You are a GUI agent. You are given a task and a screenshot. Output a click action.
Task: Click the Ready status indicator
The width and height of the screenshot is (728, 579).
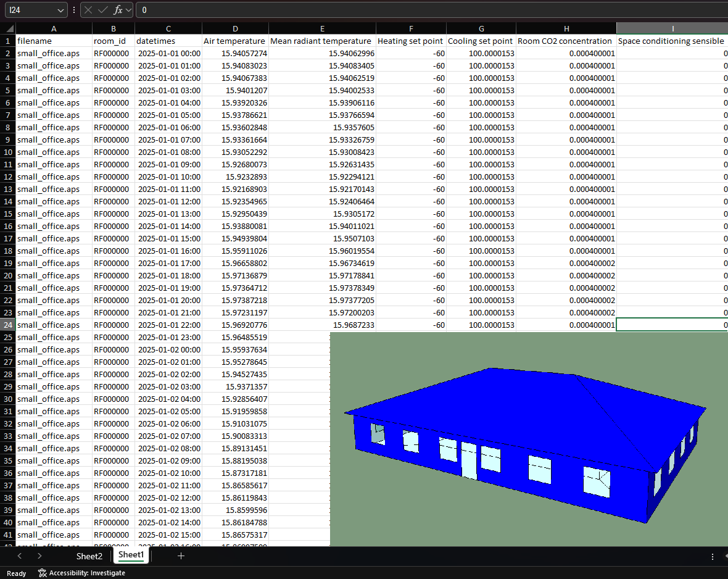[x=16, y=573]
